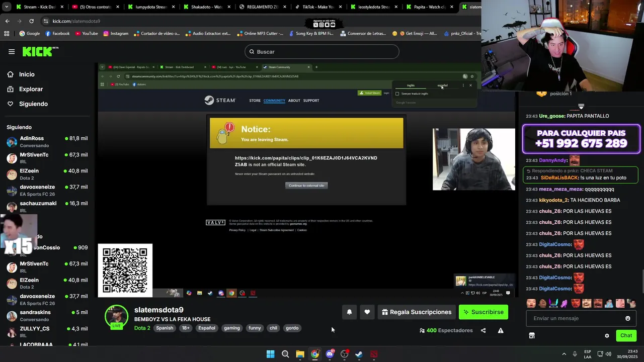Open chat settings gear
This screenshot has width=644, height=362.
(x=607, y=336)
